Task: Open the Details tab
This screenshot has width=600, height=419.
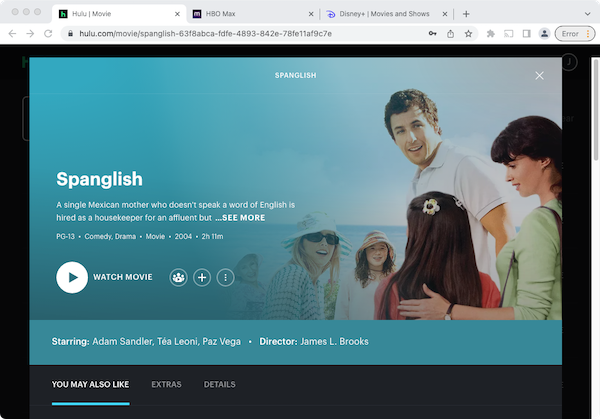Action: [219, 384]
